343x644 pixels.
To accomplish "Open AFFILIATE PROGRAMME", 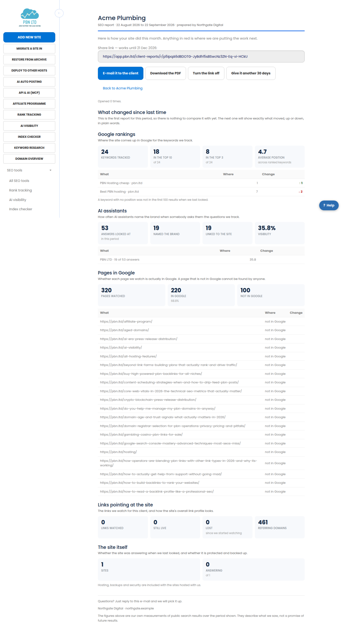I will [29, 103].
